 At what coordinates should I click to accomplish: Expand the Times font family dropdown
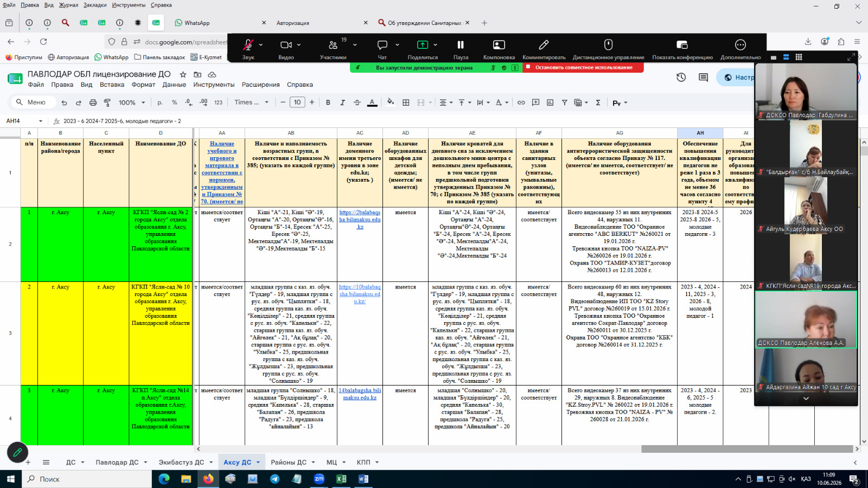coord(251,102)
